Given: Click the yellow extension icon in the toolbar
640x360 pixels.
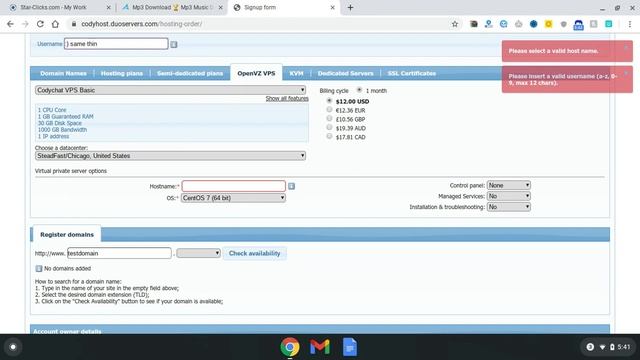Looking at the screenshot, I should point(549,24).
